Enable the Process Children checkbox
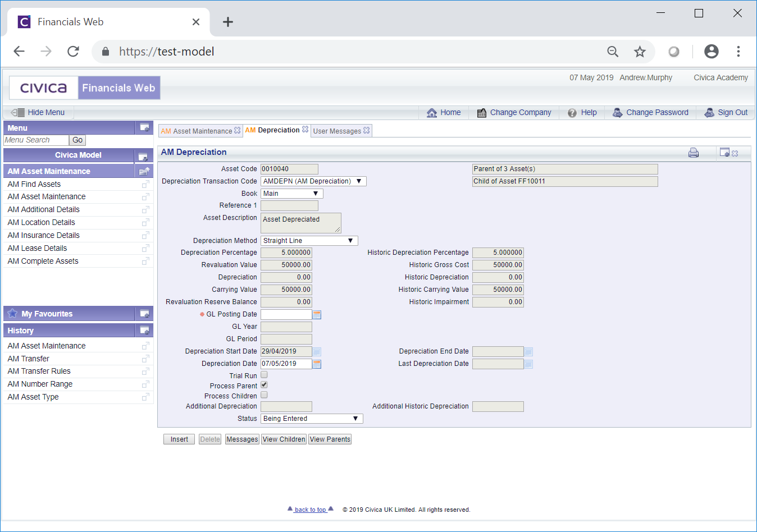This screenshot has width=757, height=532. pyautogui.click(x=264, y=395)
